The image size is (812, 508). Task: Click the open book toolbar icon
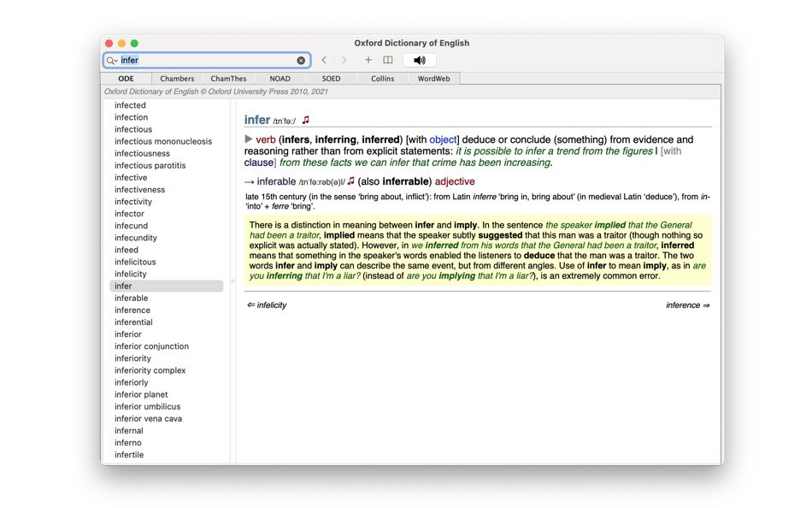(x=388, y=60)
